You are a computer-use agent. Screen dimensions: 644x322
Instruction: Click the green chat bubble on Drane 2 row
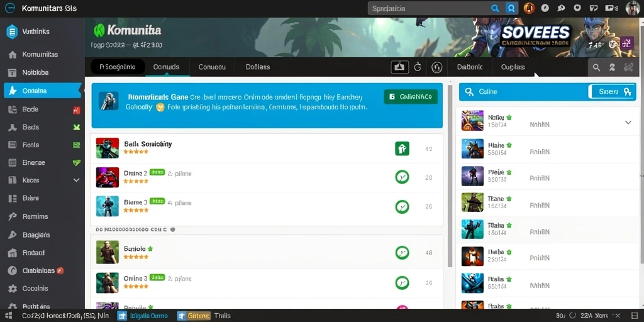(402, 177)
